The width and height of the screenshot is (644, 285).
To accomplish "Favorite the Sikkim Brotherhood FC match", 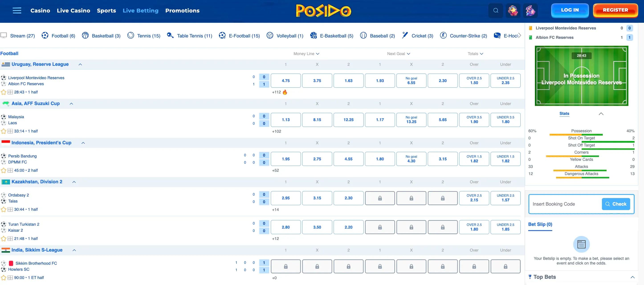I will [4, 278].
